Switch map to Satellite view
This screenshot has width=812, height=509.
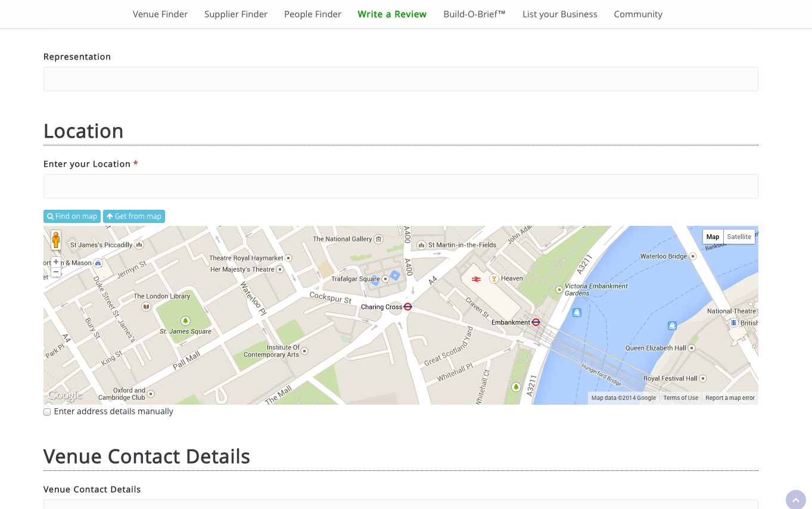tap(739, 237)
